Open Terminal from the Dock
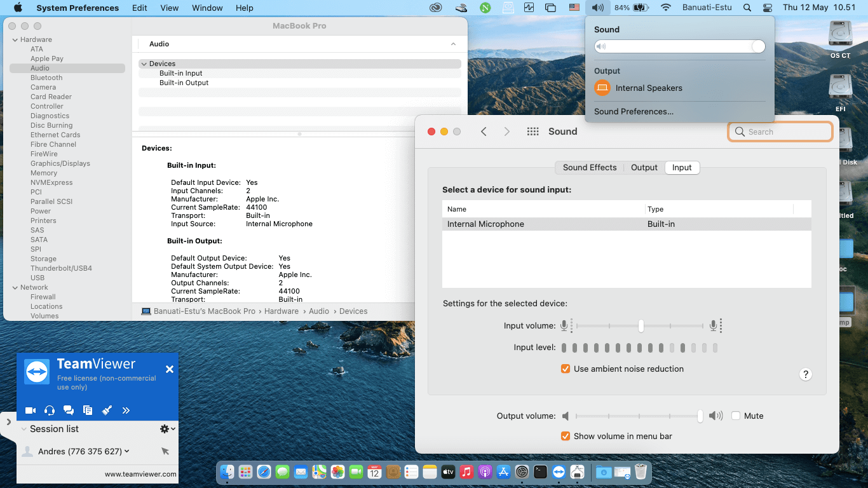The image size is (868, 488). (x=540, y=471)
